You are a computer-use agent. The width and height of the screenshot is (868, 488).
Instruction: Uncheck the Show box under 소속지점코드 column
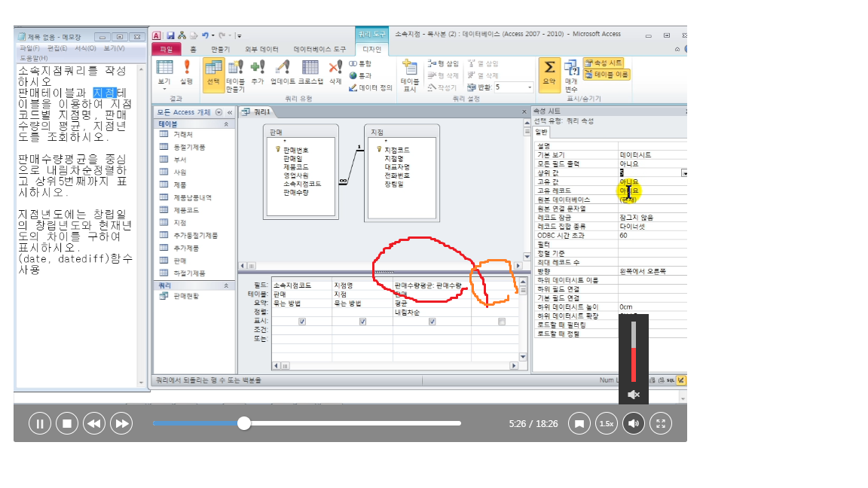[x=302, y=322]
